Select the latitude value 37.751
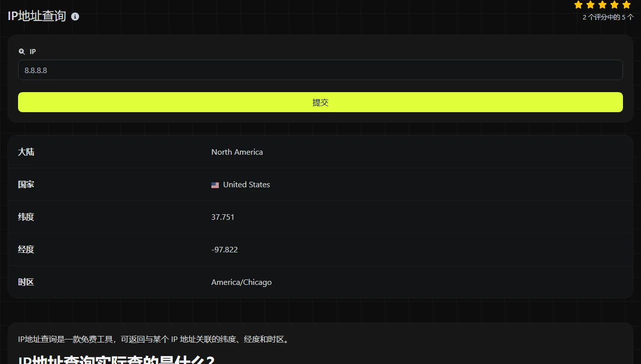Image resolution: width=641 pixels, height=364 pixels. point(223,217)
